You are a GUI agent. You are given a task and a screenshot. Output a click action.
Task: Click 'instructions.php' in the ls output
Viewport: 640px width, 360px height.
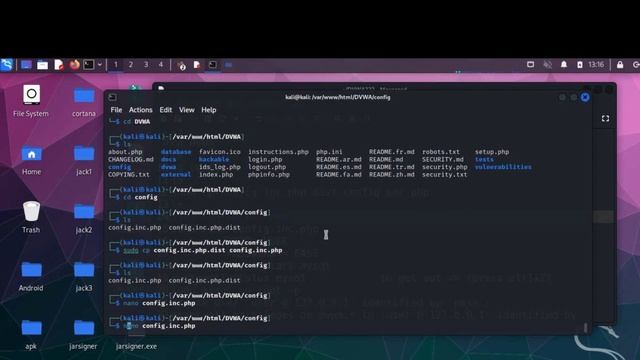(x=278, y=152)
